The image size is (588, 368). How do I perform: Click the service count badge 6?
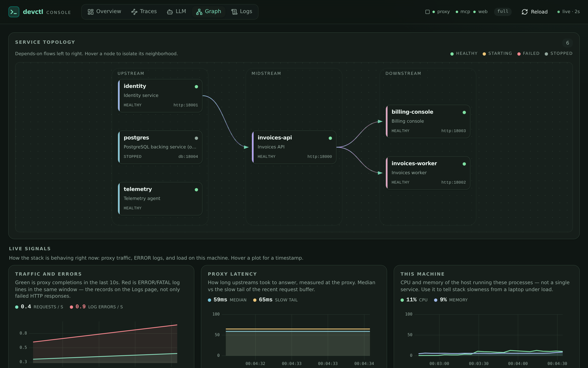[x=567, y=43]
